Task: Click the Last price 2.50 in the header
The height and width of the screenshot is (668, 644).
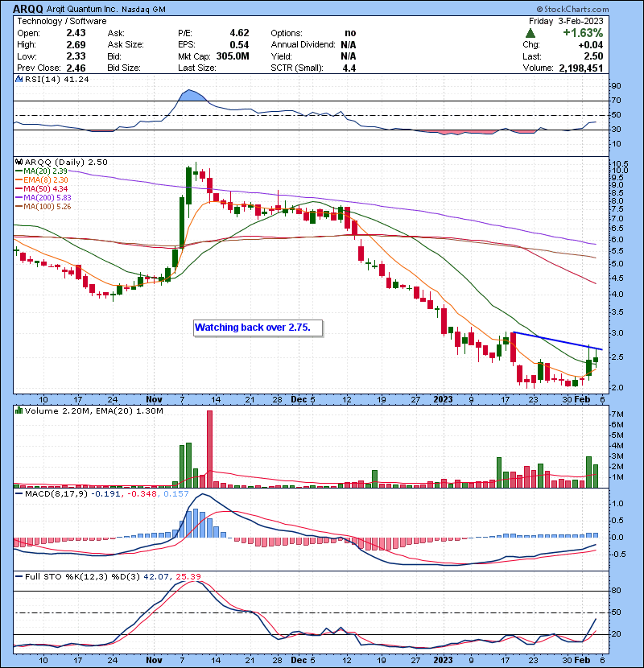Action: (593, 56)
